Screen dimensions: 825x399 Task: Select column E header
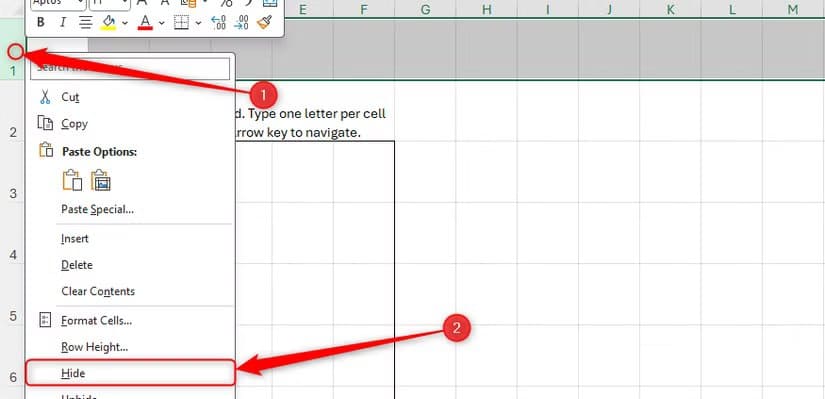tap(303, 9)
